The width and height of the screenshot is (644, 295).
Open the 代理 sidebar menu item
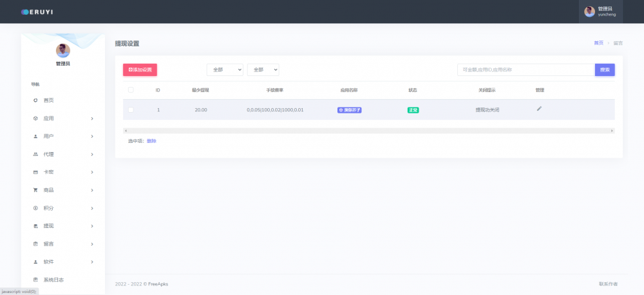(48, 155)
